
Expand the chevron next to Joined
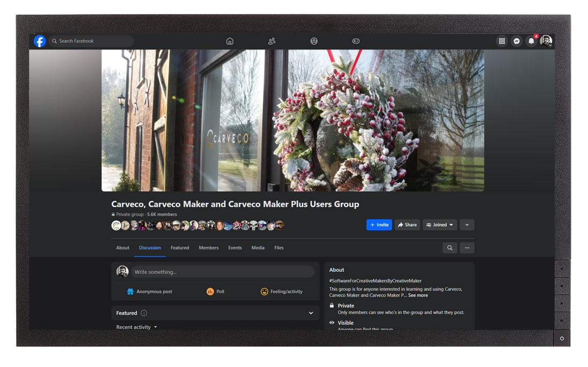(467, 225)
